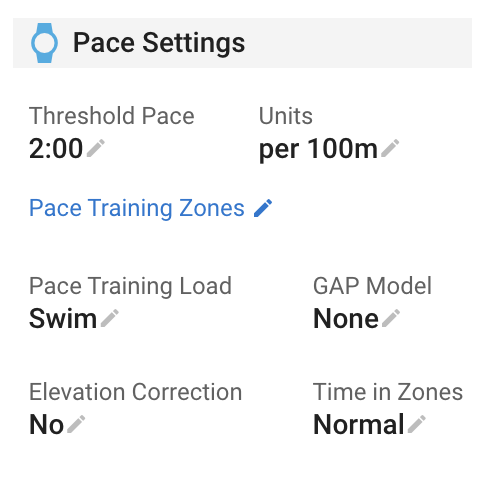496x482 pixels.
Task: Open the None GAP Model value
Action: 346,319
